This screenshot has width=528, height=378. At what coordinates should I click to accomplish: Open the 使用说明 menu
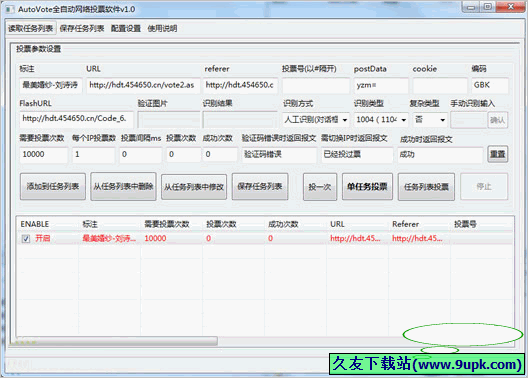click(162, 29)
